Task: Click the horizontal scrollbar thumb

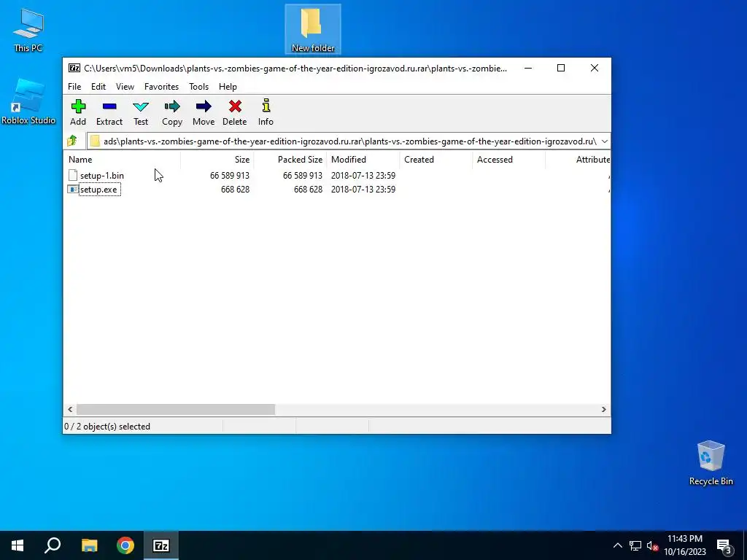Action: [176, 410]
